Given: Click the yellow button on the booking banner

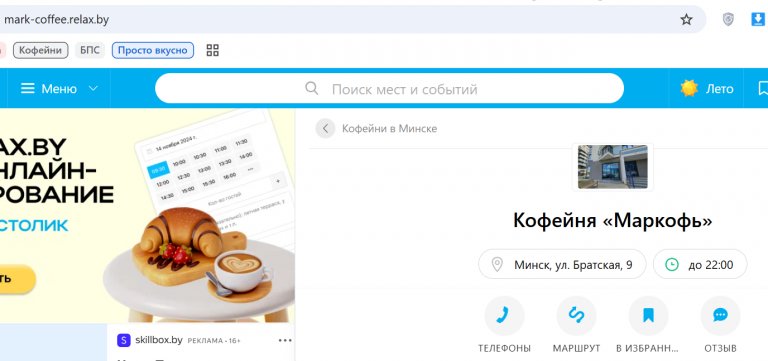Looking at the screenshot, I should (x=18, y=279).
